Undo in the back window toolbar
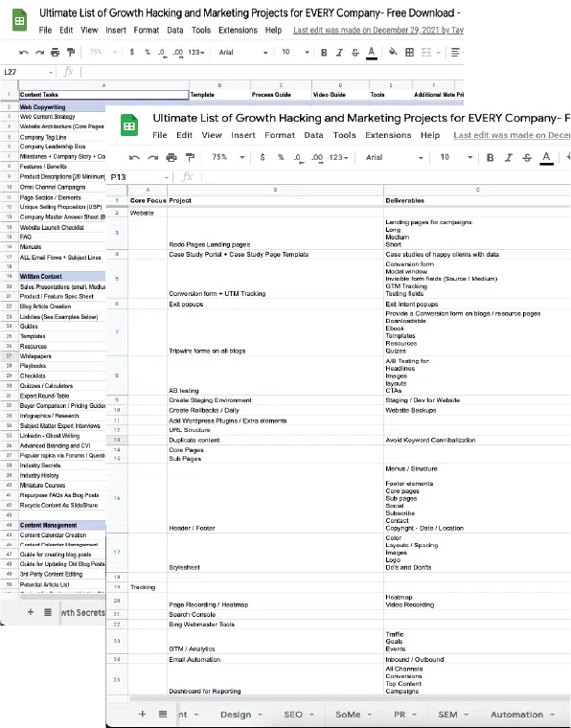This screenshot has height=728, width=571. 24,53
